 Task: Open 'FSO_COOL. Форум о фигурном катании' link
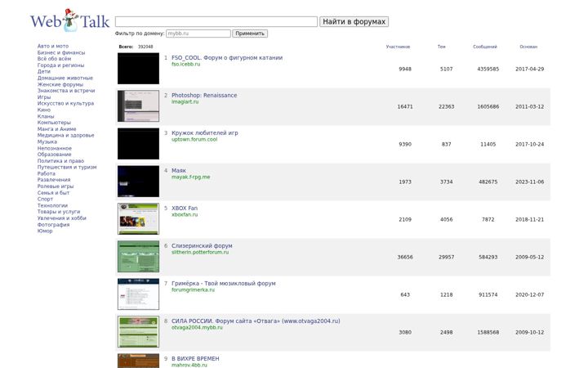227,58
